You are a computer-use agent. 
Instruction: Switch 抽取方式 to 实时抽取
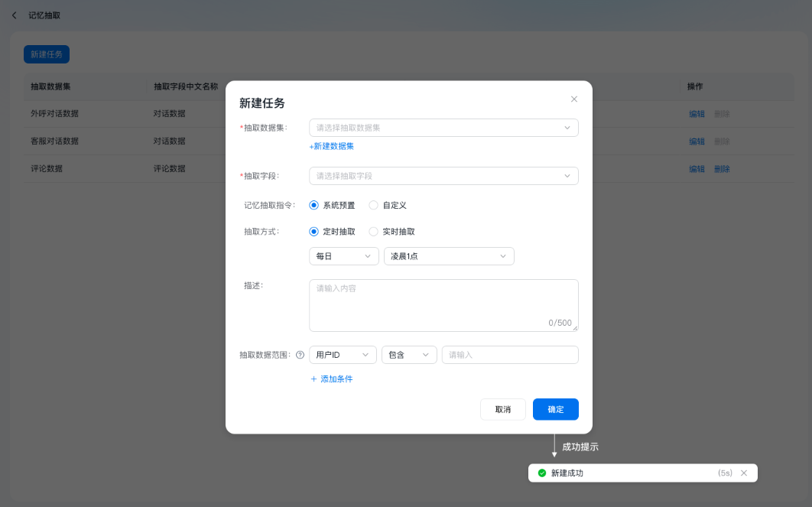pos(373,231)
